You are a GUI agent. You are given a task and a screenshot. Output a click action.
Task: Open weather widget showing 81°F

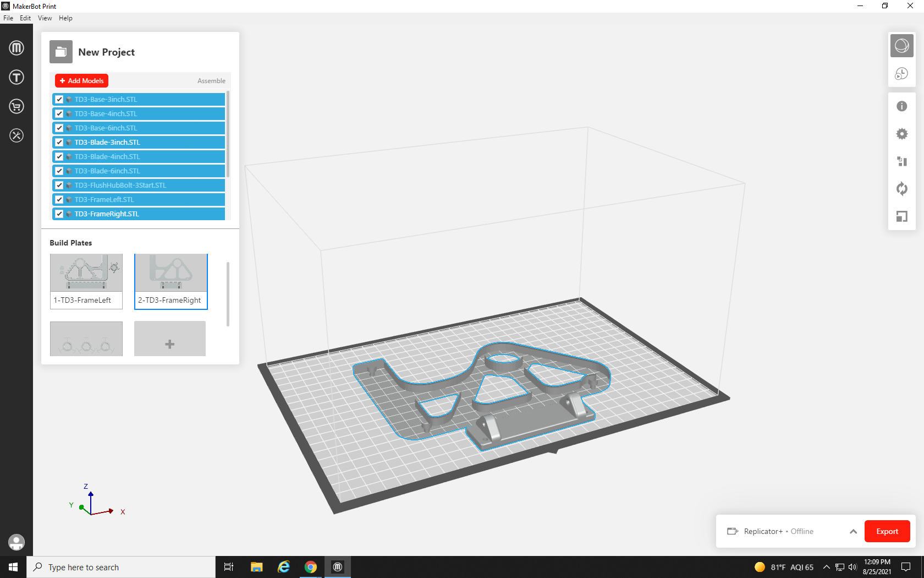(x=784, y=567)
